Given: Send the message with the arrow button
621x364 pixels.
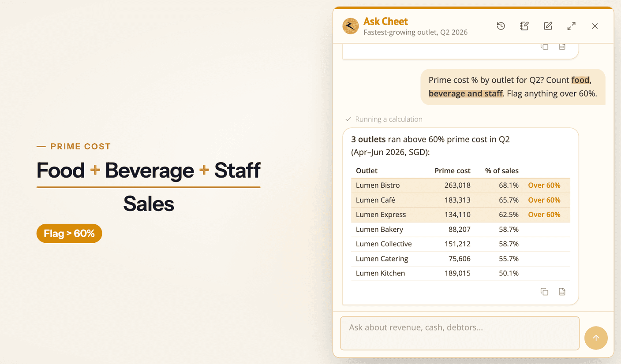Looking at the screenshot, I should coord(596,338).
